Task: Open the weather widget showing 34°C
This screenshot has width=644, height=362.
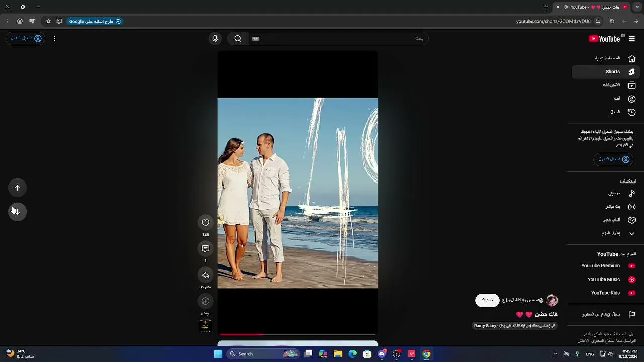Action: click(x=20, y=354)
